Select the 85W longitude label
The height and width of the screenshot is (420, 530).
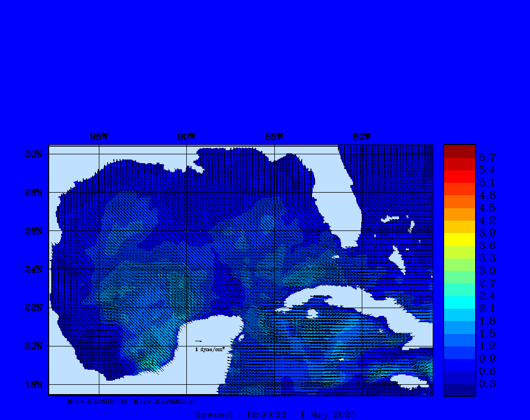(x=274, y=137)
